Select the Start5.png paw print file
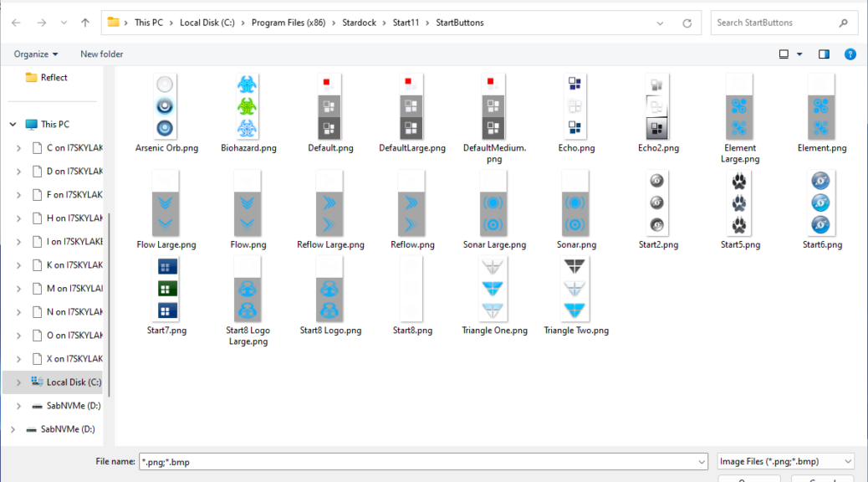Screen dimensions: 868x482 [x=739, y=203]
